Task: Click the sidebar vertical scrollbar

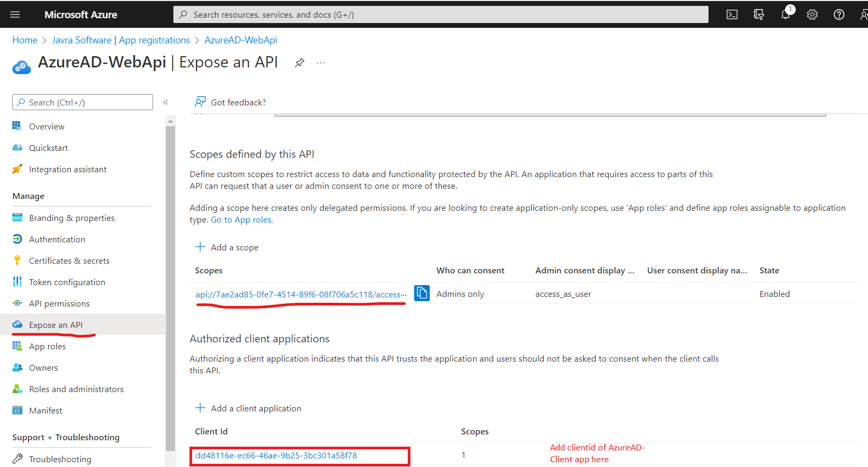Action: [x=170, y=289]
